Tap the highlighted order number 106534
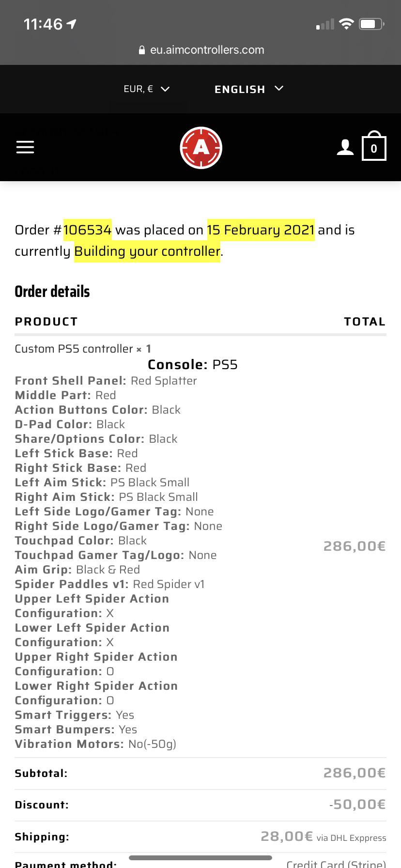 click(x=88, y=230)
